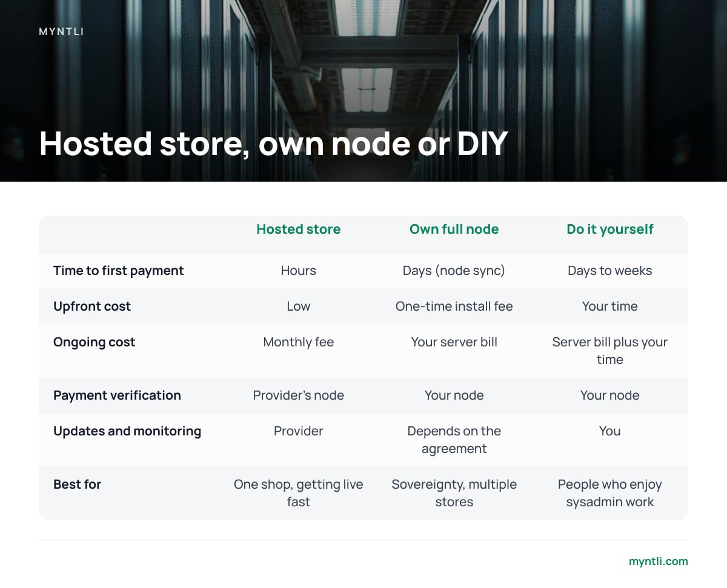The height and width of the screenshot is (588, 727).
Task: Click the 'Days (node sync)' cell
Action: click(x=454, y=271)
